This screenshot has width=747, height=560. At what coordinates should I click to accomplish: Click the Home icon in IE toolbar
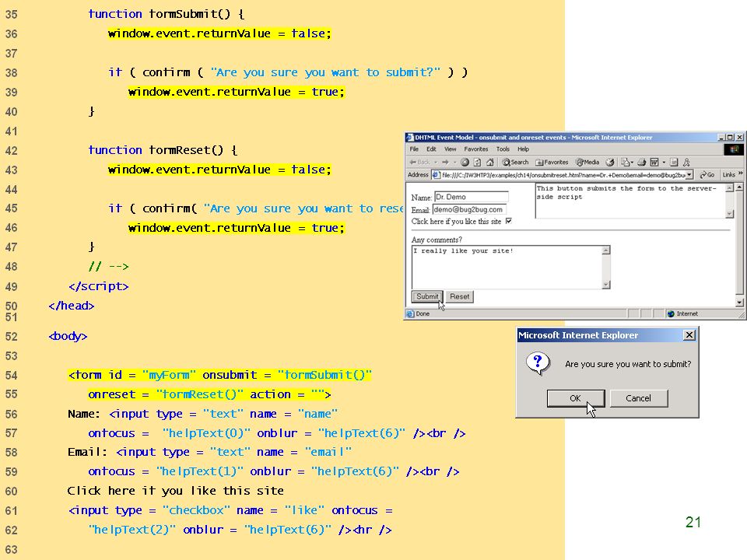point(489,163)
